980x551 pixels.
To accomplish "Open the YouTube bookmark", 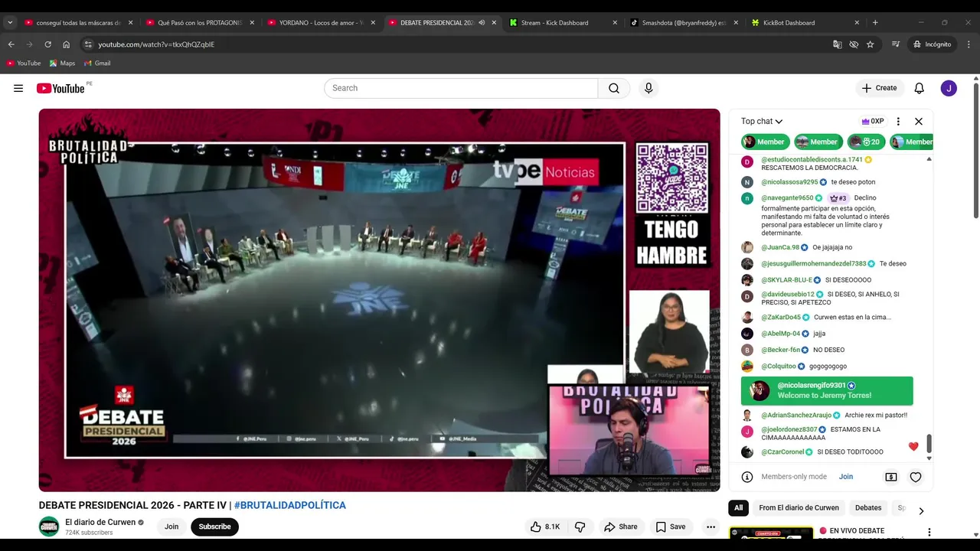I will (24, 63).
